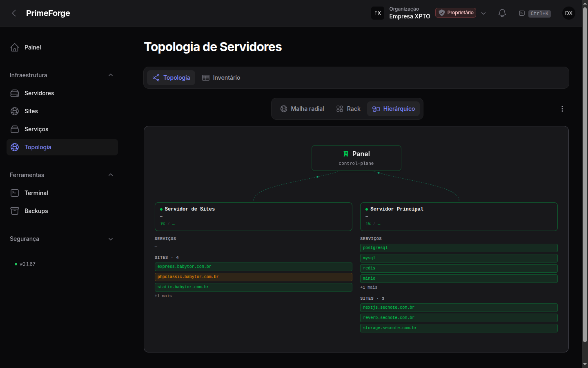Open Terminal page
The image size is (588, 368).
tap(62, 193)
